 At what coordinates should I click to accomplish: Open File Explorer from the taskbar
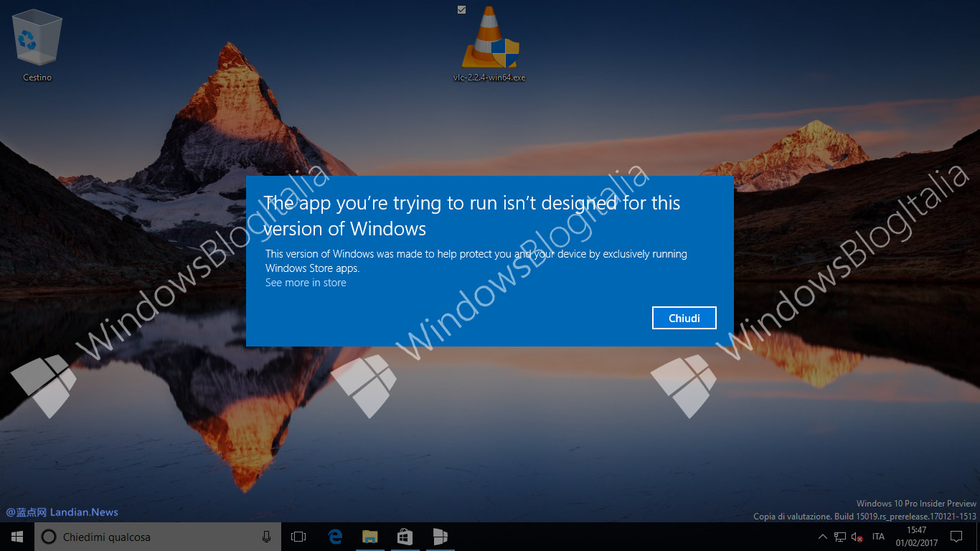pyautogui.click(x=370, y=536)
